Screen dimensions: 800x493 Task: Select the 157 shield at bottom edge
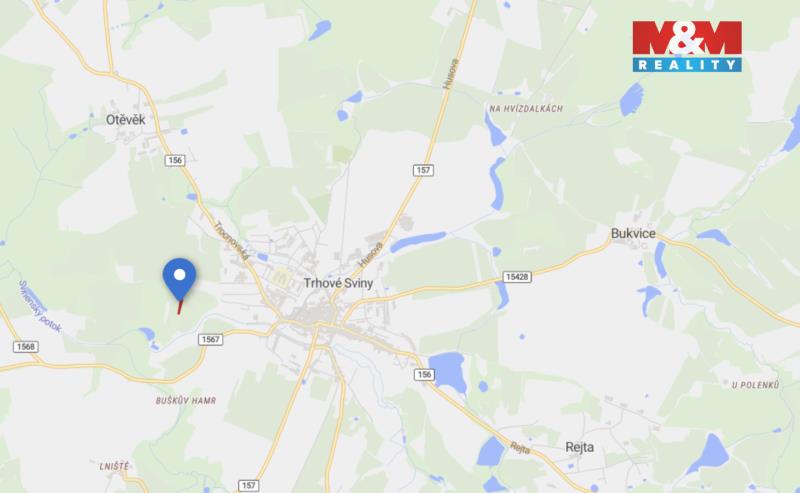[x=248, y=485]
